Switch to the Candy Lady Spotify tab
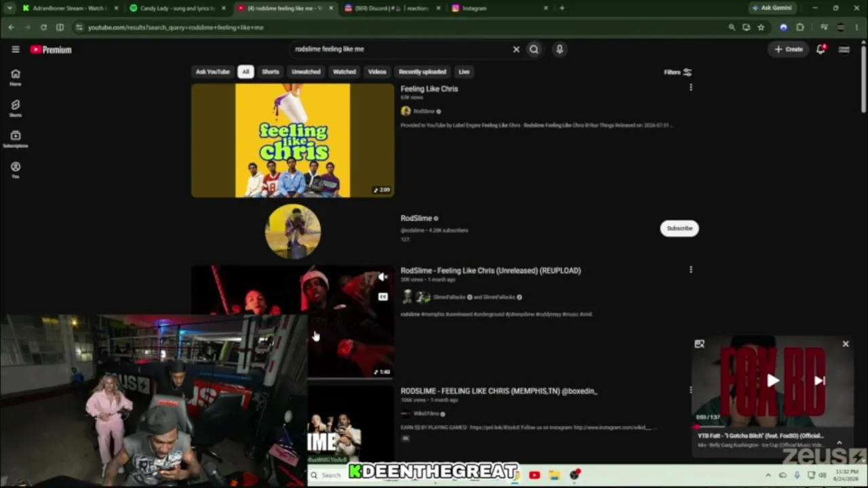The width and height of the screenshot is (868, 488). pyautogui.click(x=177, y=8)
